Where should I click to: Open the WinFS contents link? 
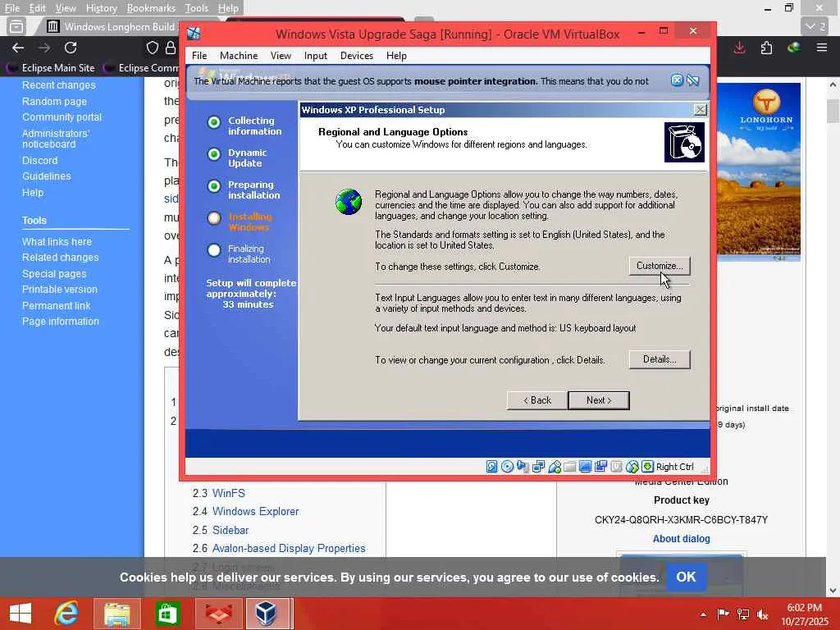point(229,493)
